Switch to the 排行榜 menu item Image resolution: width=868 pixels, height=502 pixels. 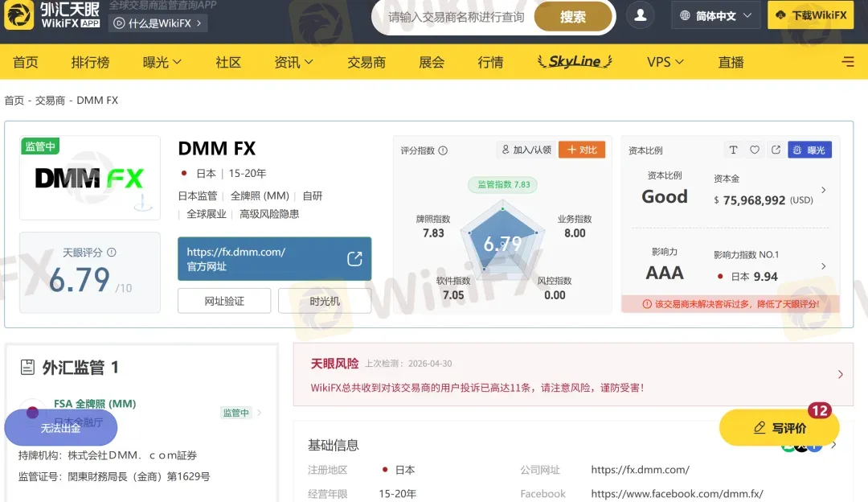tap(90, 61)
